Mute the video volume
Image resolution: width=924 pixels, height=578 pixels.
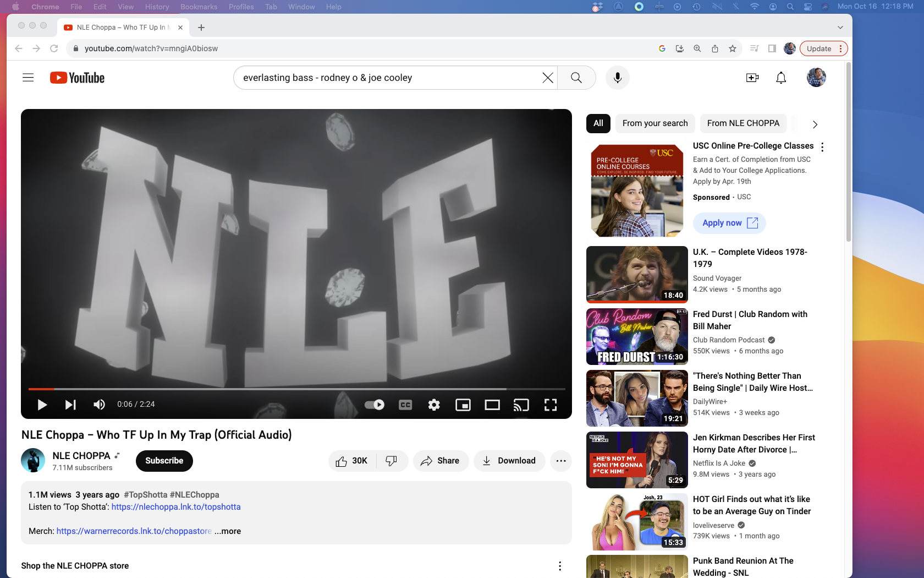(99, 405)
